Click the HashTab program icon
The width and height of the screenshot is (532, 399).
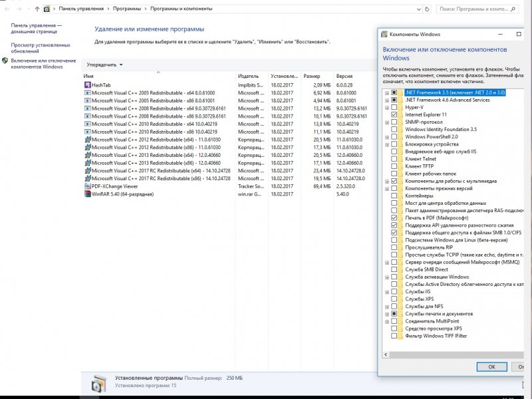click(88, 85)
